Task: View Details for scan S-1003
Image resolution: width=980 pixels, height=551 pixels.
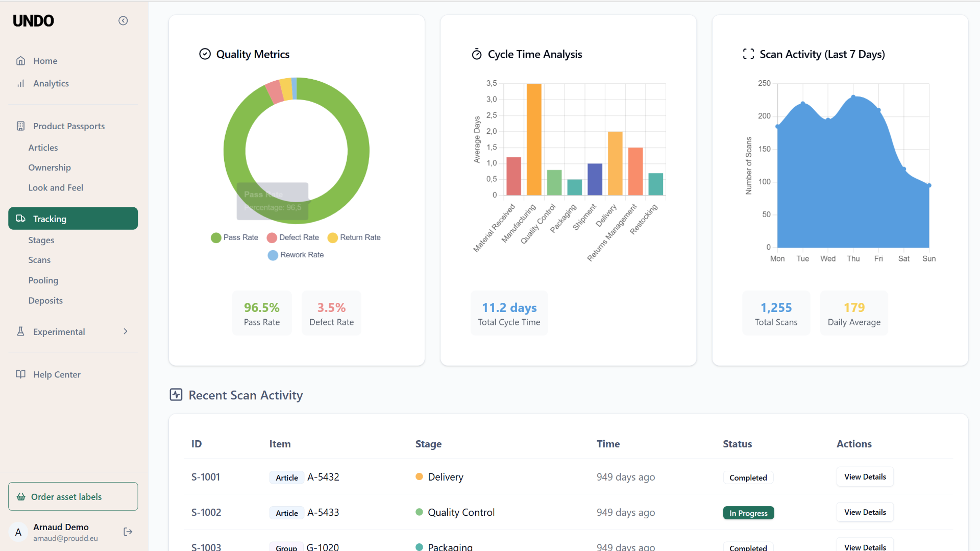Action: (x=865, y=546)
